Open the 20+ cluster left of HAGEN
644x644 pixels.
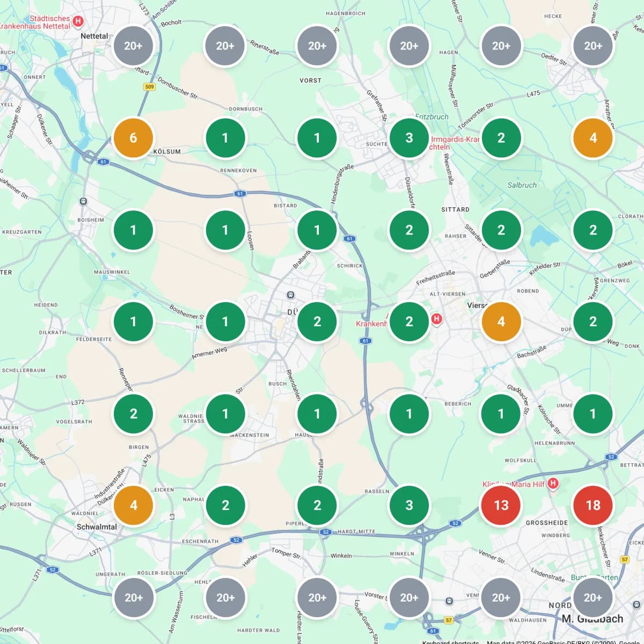pyautogui.click(x=409, y=46)
